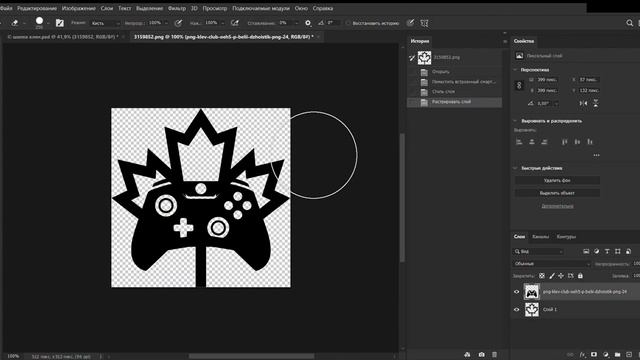The height and width of the screenshot is (360, 640).
Task: Select the 3159852.png document tab
Action: tap(224, 37)
